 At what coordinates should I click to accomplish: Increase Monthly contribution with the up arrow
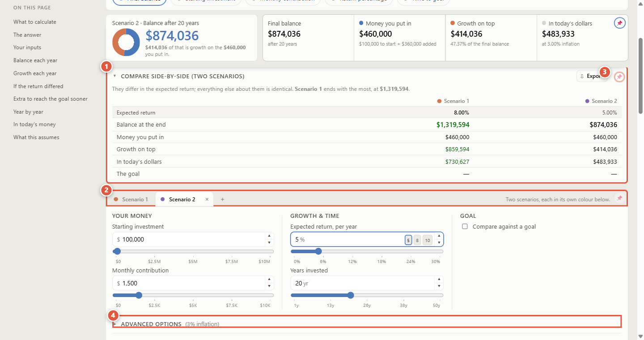point(269,280)
